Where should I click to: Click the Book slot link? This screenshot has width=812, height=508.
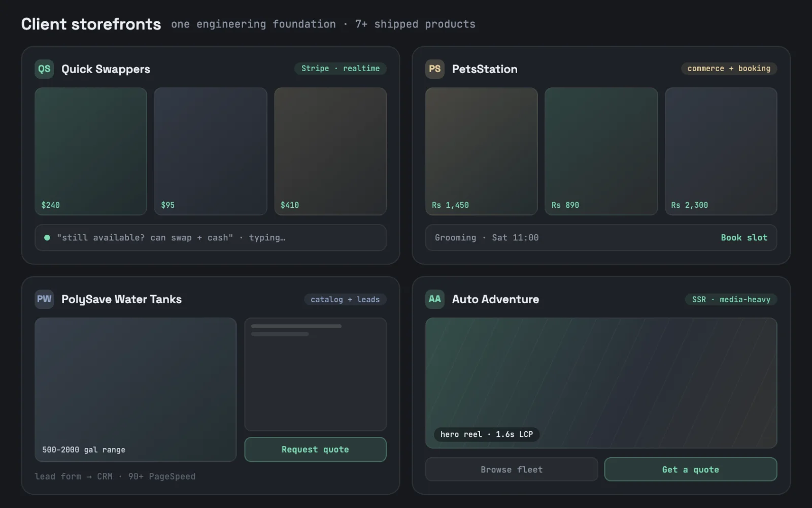(744, 238)
